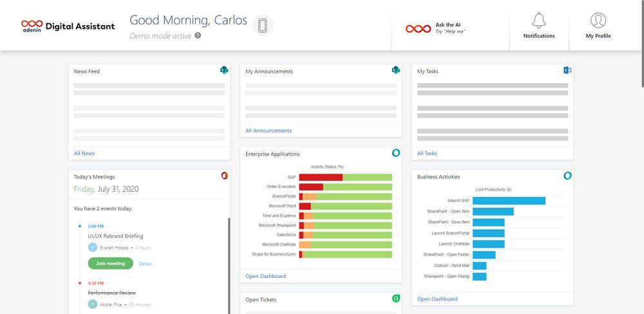Join the UI/UX Rebrand Briefing meeting

click(x=111, y=264)
